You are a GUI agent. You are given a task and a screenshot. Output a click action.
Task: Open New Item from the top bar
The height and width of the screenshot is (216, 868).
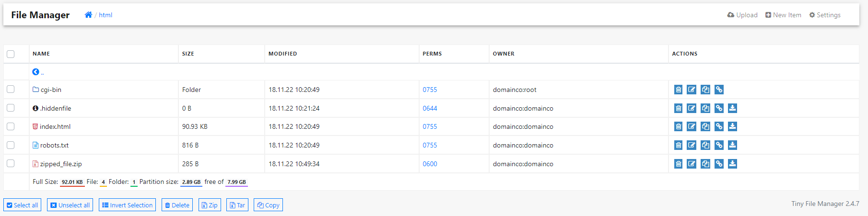point(783,15)
